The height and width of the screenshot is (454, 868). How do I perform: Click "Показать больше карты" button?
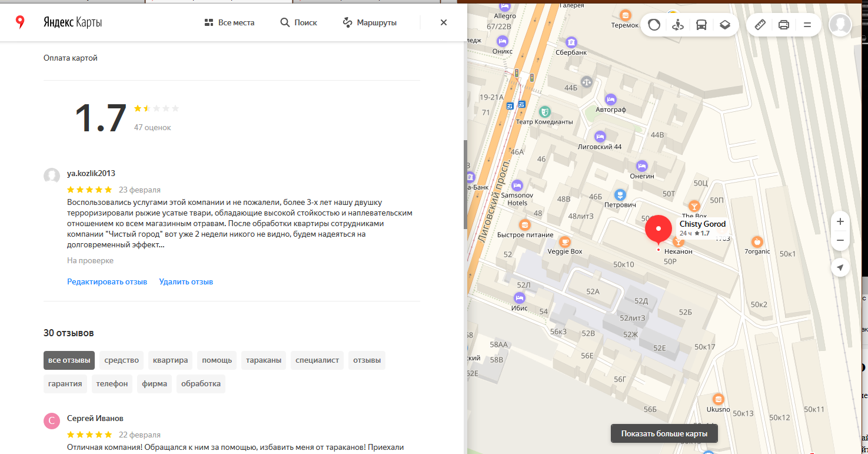point(664,434)
